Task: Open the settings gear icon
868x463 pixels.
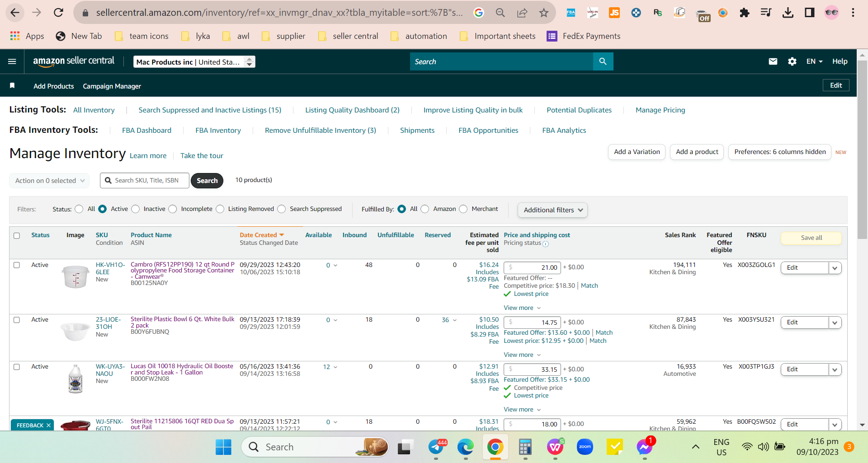Action: [x=792, y=61]
